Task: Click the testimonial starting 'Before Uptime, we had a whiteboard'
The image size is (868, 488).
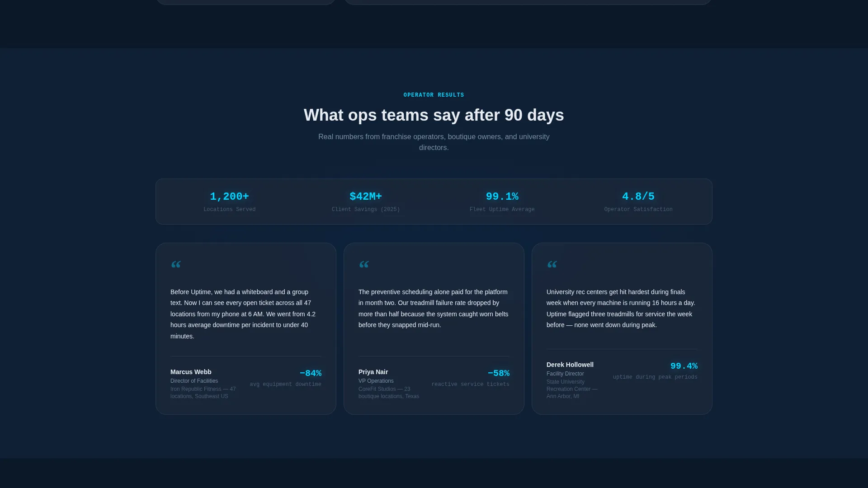Action: 244,314
